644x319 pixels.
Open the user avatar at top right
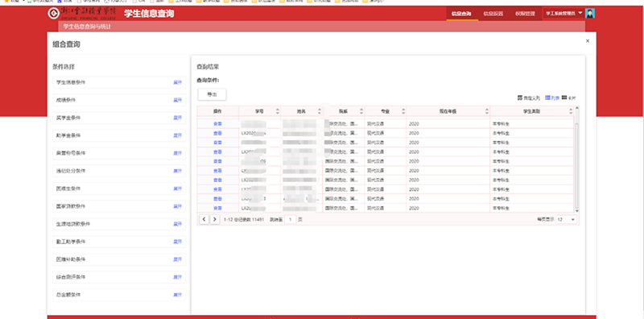click(x=590, y=14)
